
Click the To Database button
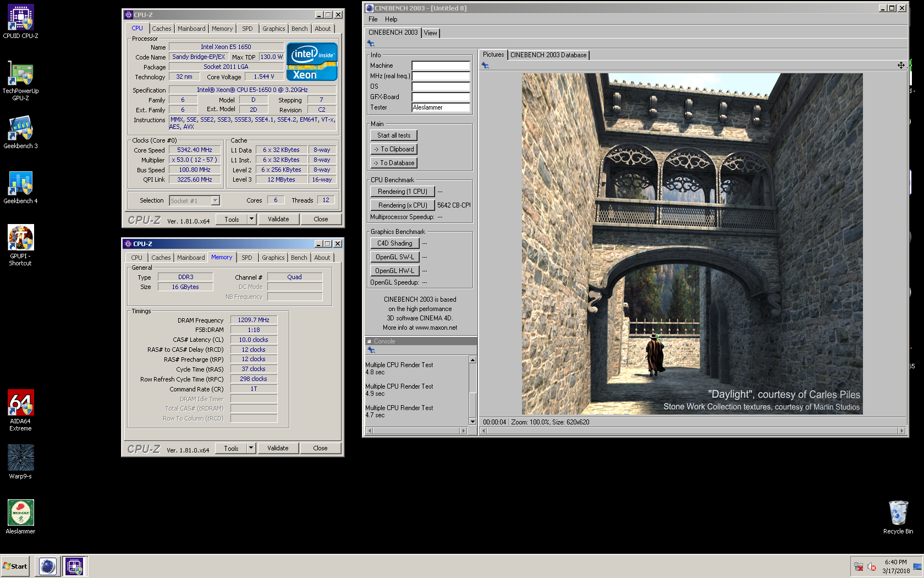pos(394,163)
